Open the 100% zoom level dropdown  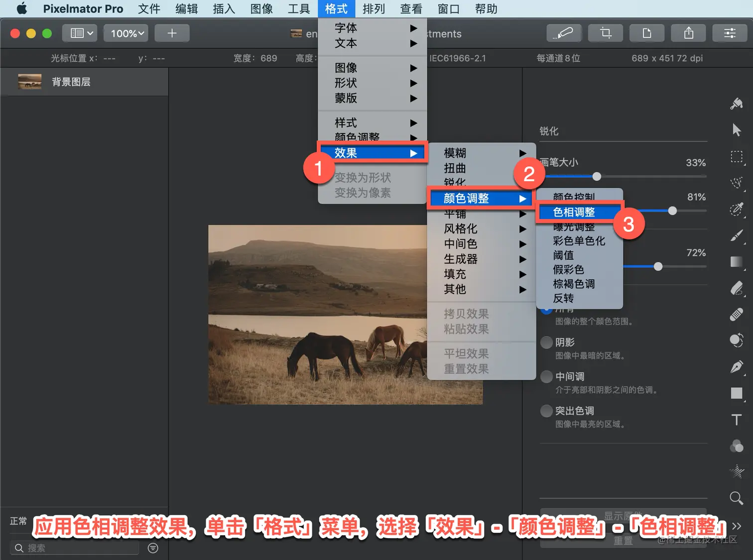click(x=126, y=33)
